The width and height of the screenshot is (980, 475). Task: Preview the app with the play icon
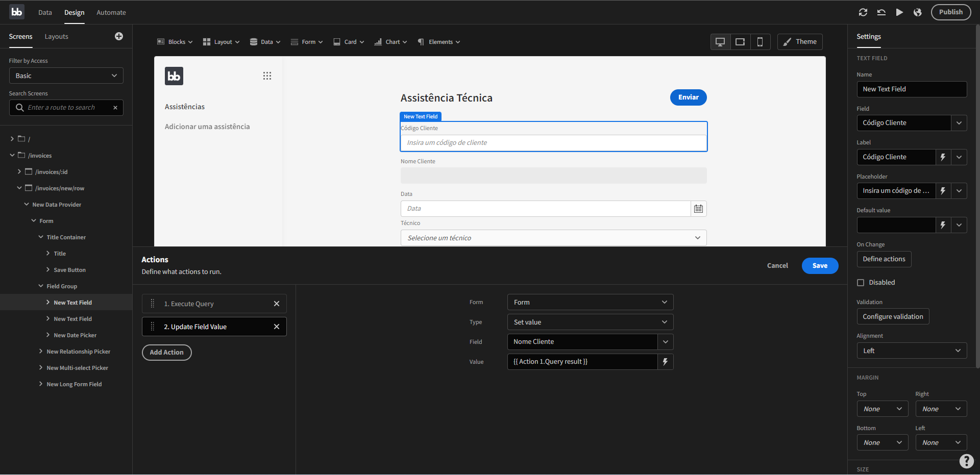coord(900,12)
